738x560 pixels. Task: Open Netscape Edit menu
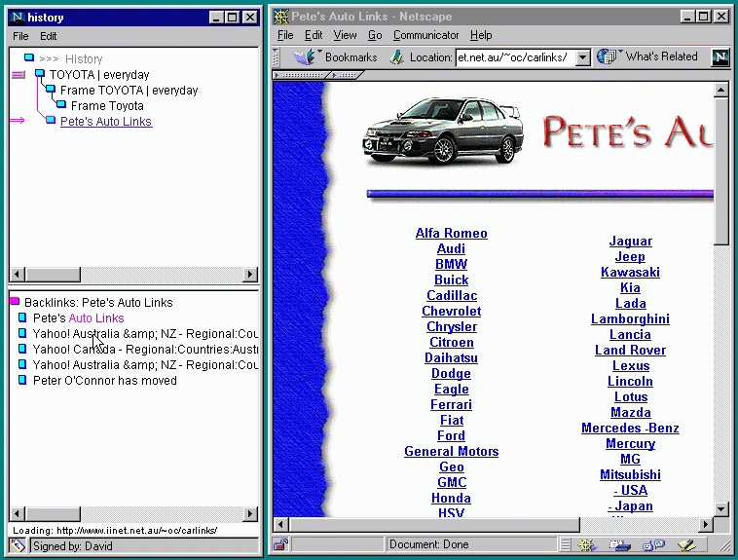pyautogui.click(x=314, y=35)
